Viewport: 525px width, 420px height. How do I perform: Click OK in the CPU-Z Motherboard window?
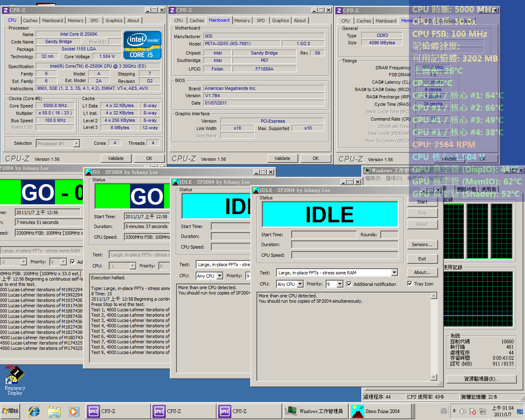[x=315, y=158]
